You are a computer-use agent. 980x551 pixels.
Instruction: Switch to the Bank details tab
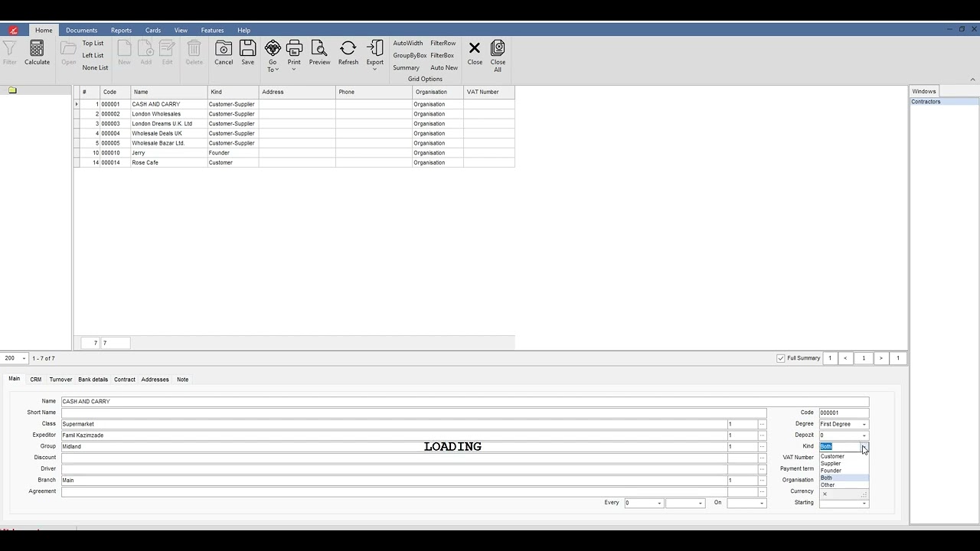click(93, 380)
